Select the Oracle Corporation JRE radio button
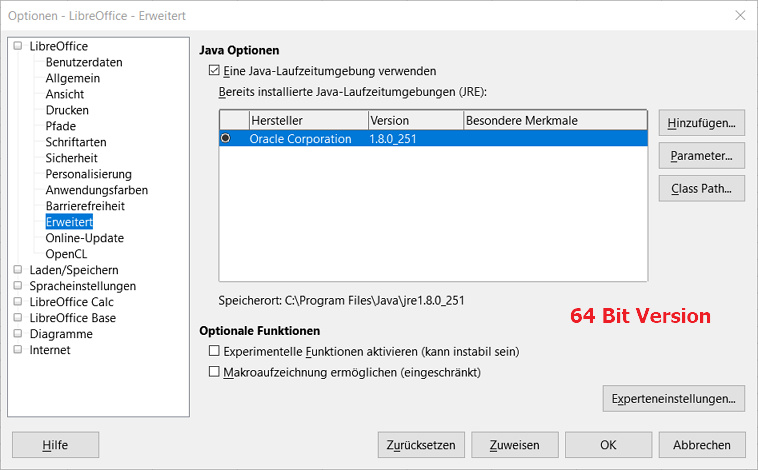The image size is (758, 470). click(225, 138)
